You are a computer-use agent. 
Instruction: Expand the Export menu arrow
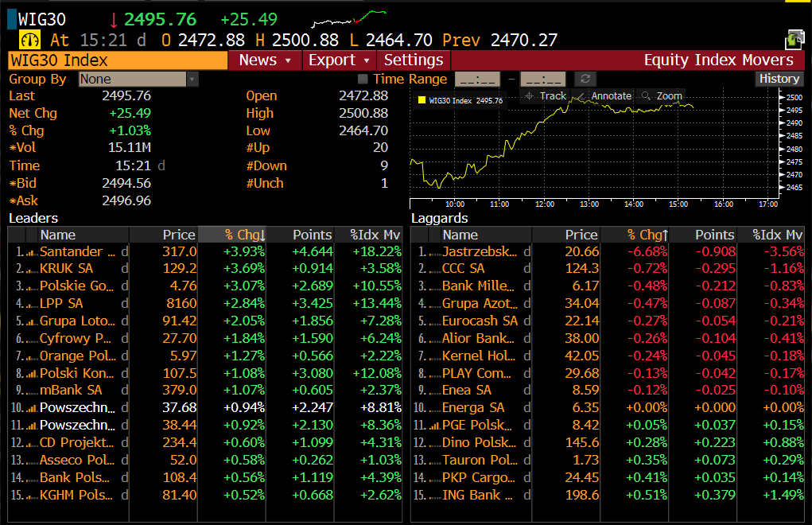(367, 60)
